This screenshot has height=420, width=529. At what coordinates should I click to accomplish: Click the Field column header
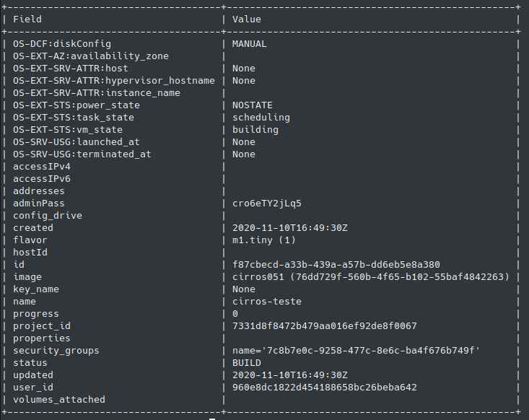click(27, 19)
